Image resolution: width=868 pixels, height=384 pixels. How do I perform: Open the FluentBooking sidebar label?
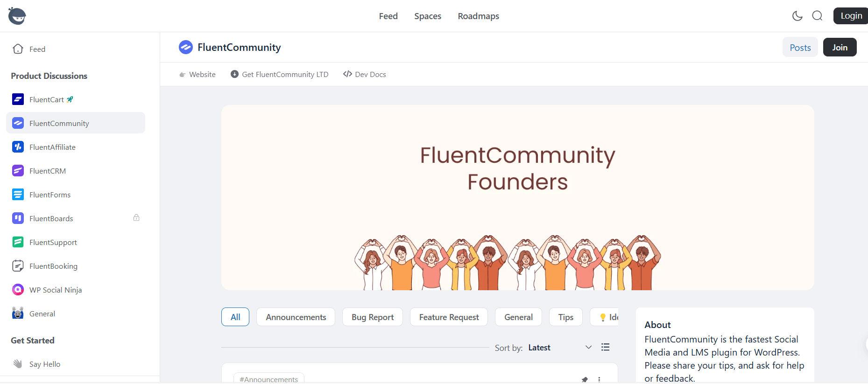coord(53,266)
